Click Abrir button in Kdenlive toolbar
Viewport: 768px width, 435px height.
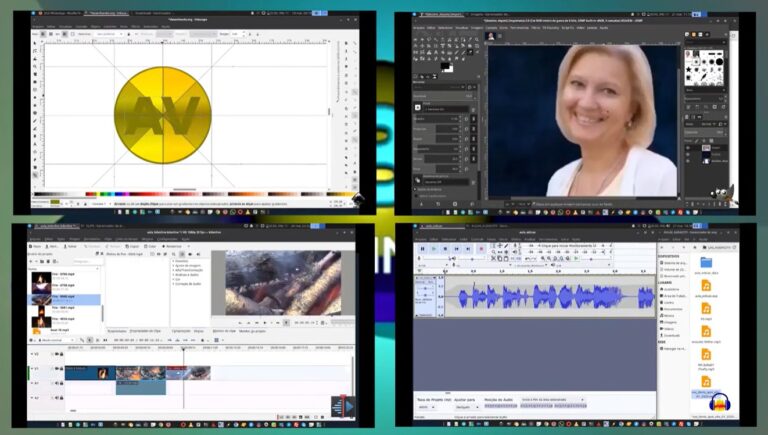tap(52, 246)
